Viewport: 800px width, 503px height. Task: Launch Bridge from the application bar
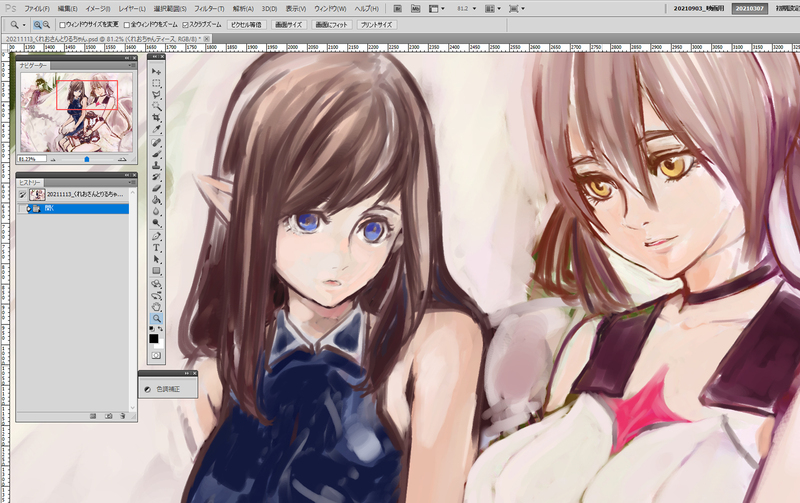click(x=398, y=9)
